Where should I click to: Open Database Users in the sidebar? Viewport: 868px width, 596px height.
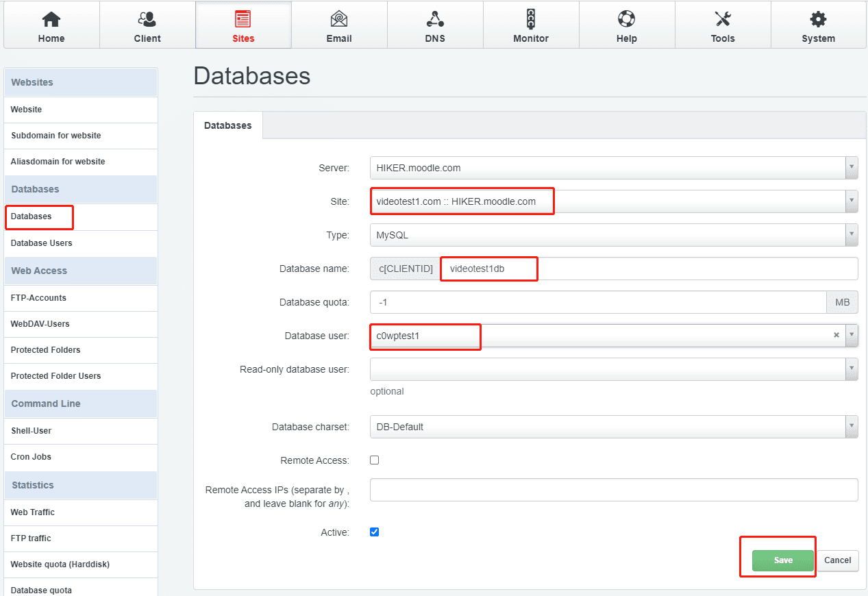click(81, 243)
